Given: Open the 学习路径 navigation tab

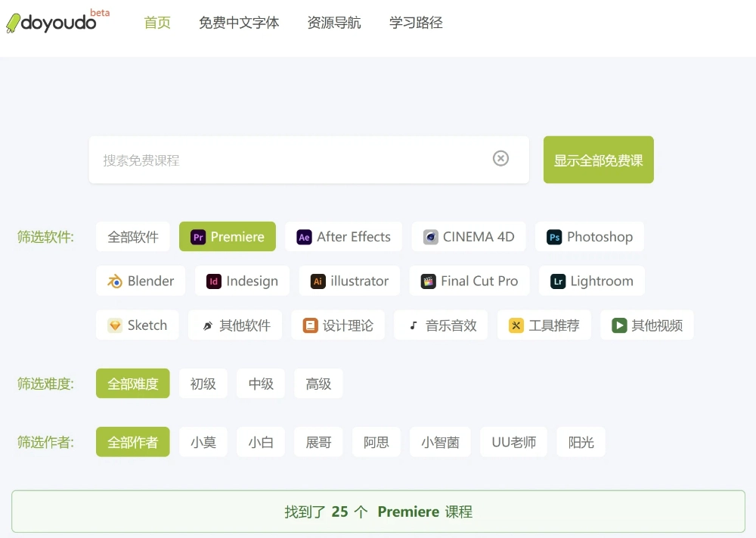Looking at the screenshot, I should [x=416, y=23].
